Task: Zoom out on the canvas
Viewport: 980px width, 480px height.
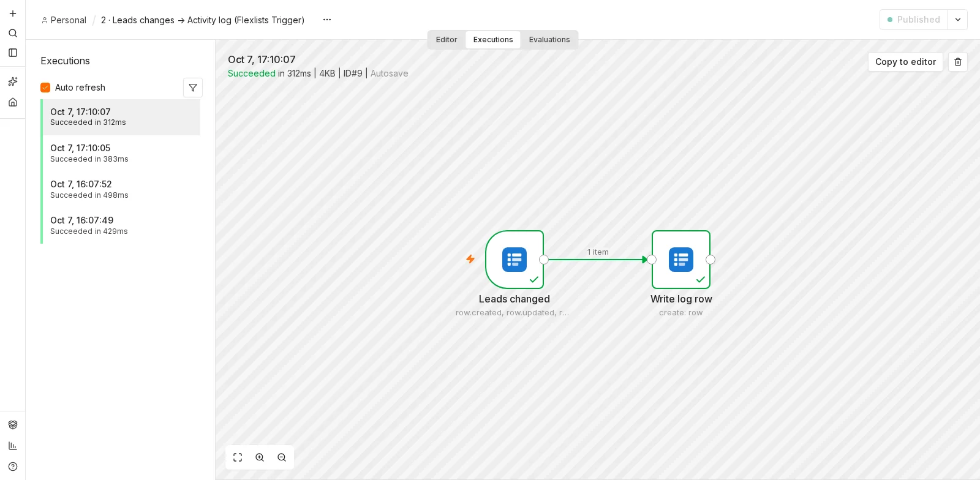Action: 282,457
